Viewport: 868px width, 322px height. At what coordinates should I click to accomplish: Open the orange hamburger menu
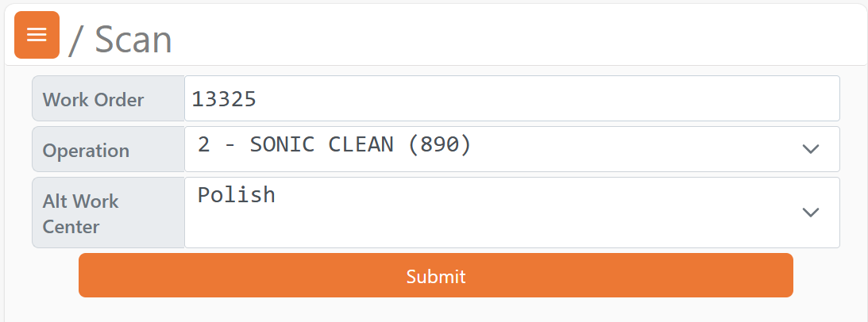point(37,35)
